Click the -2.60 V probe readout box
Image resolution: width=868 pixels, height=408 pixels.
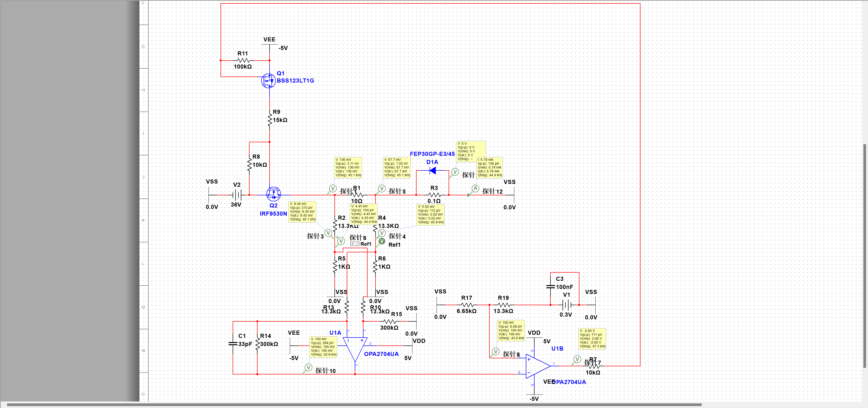pos(592,338)
